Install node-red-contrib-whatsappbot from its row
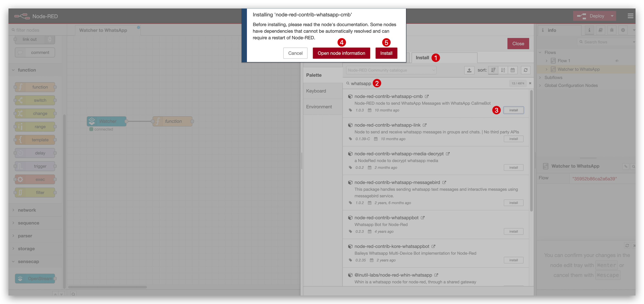 (514, 231)
